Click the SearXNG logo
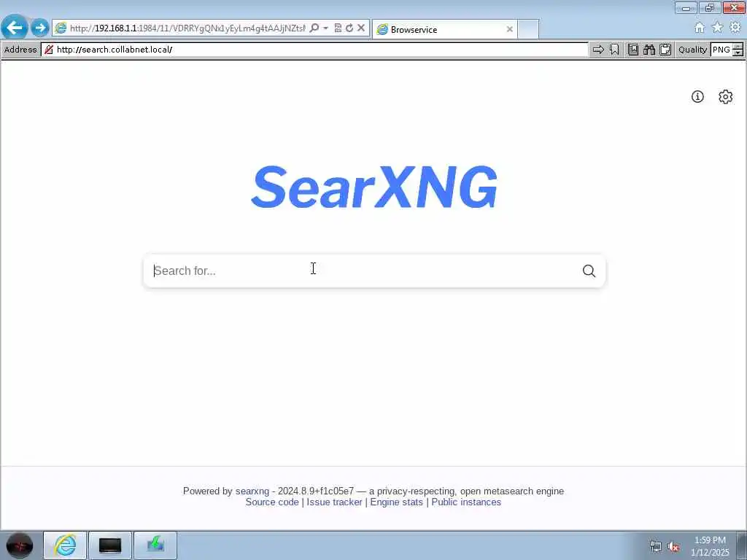This screenshot has width=747, height=560. tap(374, 187)
